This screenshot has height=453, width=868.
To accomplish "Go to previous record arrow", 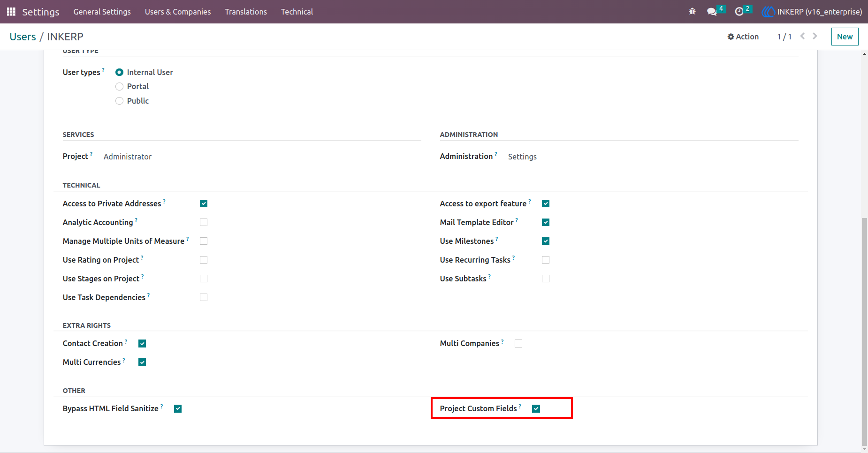I will pos(802,36).
